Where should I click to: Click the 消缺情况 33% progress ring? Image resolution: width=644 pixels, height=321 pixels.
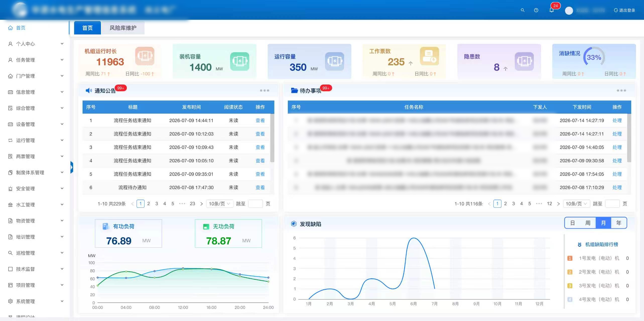594,57
